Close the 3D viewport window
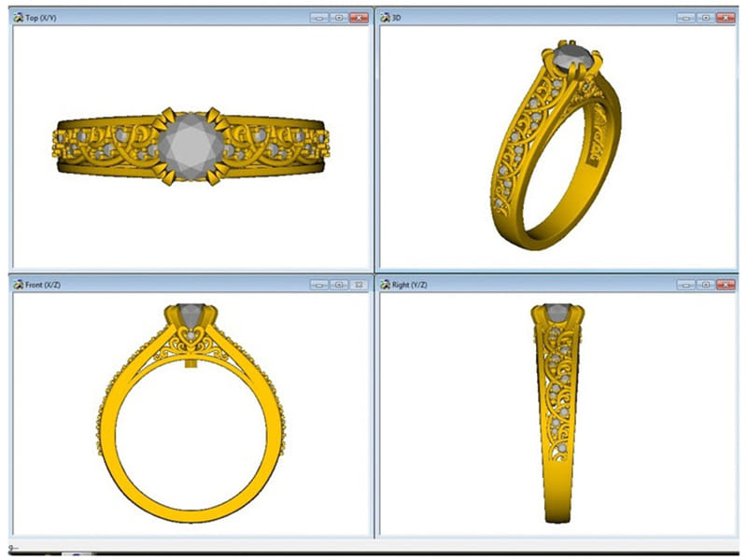The width and height of the screenshot is (747, 560). [x=725, y=18]
